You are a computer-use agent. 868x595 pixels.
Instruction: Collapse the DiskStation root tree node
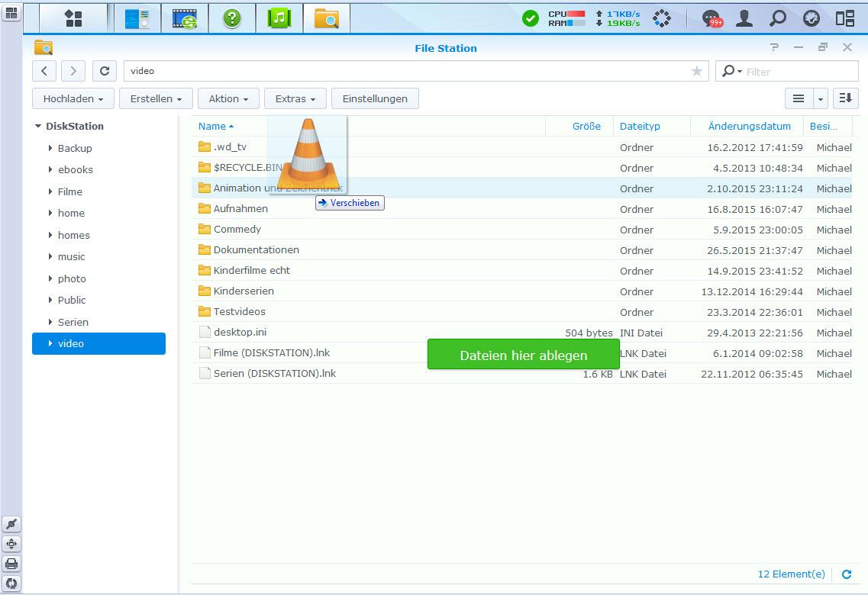[x=38, y=127]
